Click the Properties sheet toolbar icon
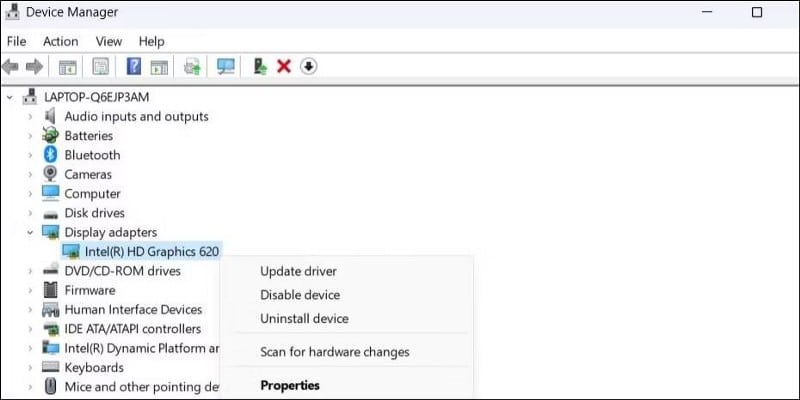The height and width of the screenshot is (400, 800). [101, 67]
